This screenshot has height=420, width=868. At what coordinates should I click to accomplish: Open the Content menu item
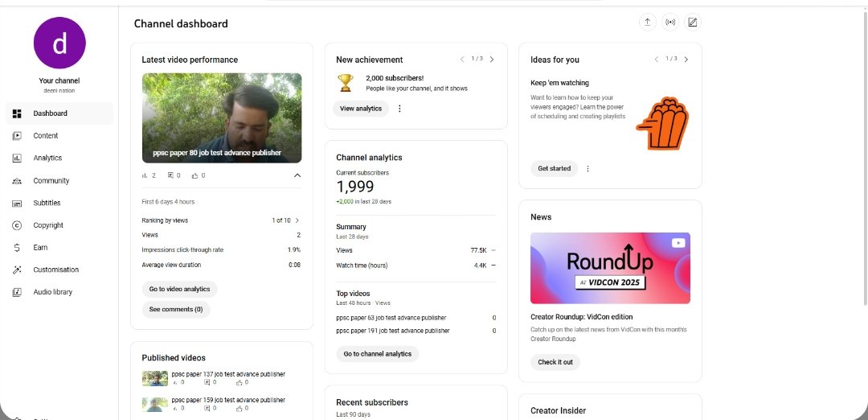(x=59, y=136)
